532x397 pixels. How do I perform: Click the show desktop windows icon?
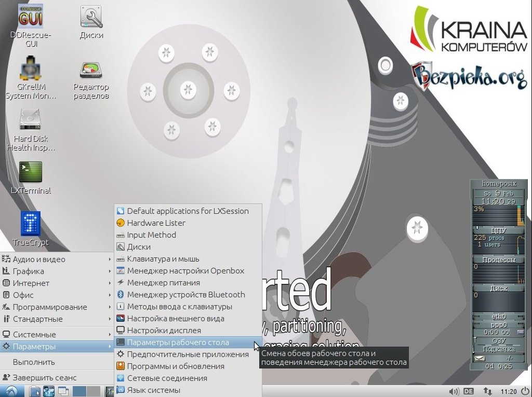[63, 391]
